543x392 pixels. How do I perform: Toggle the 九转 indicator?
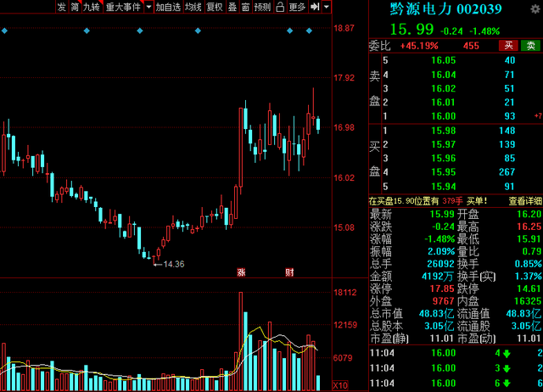tap(92, 7)
